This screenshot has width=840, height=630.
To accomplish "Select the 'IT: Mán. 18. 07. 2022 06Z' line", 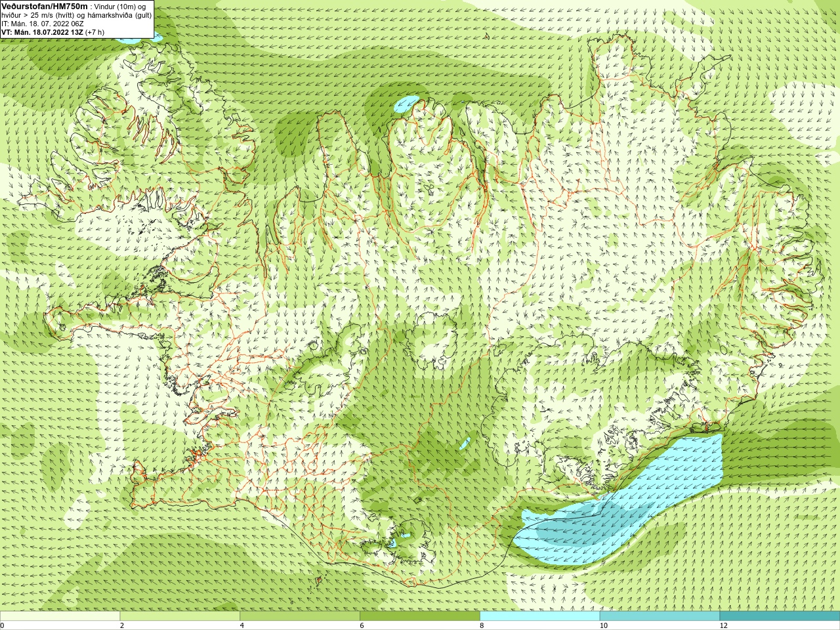I will point(42,24).
